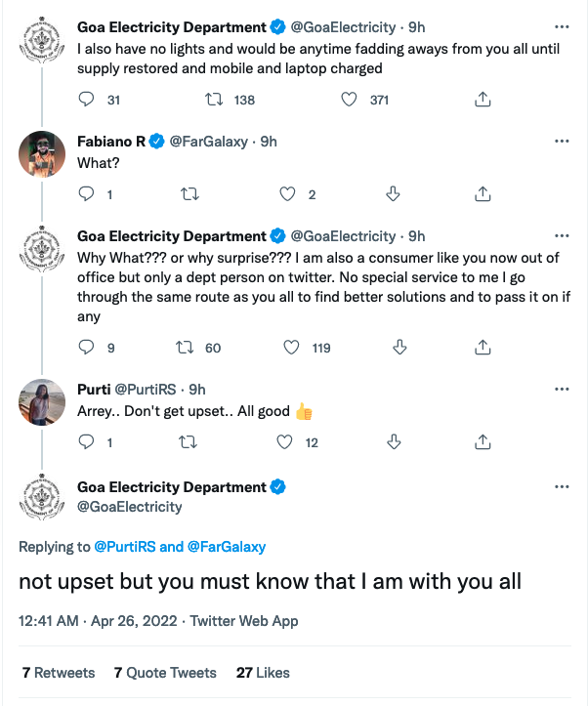Like the tweet with 371 likes
Screen dimensions: 588x706
click(x=349, y=100)
